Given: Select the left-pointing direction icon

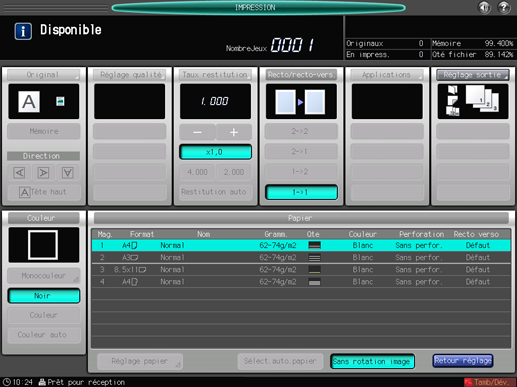Looking at the screenshot, I should click(19, 172).
